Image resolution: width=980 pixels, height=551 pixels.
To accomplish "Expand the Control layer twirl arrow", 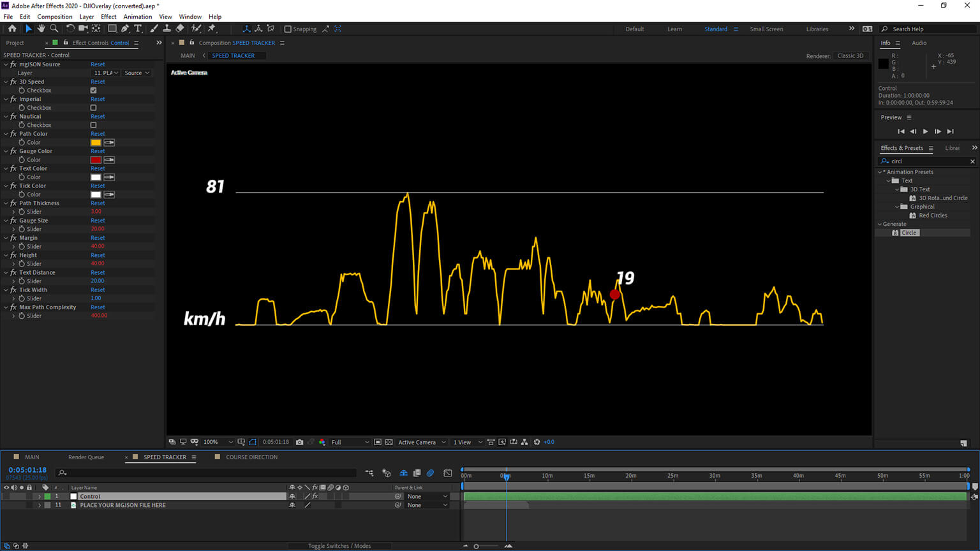I will [40, 496].
